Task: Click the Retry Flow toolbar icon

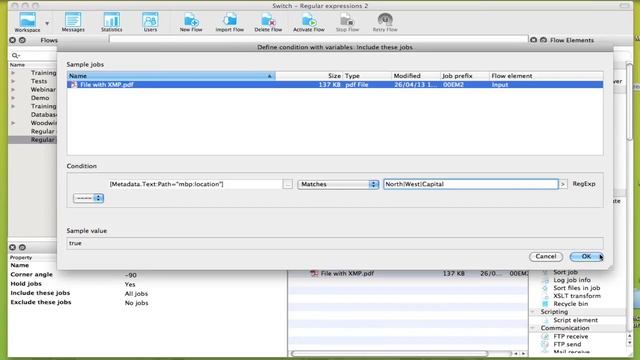Action: coord(385,22)
